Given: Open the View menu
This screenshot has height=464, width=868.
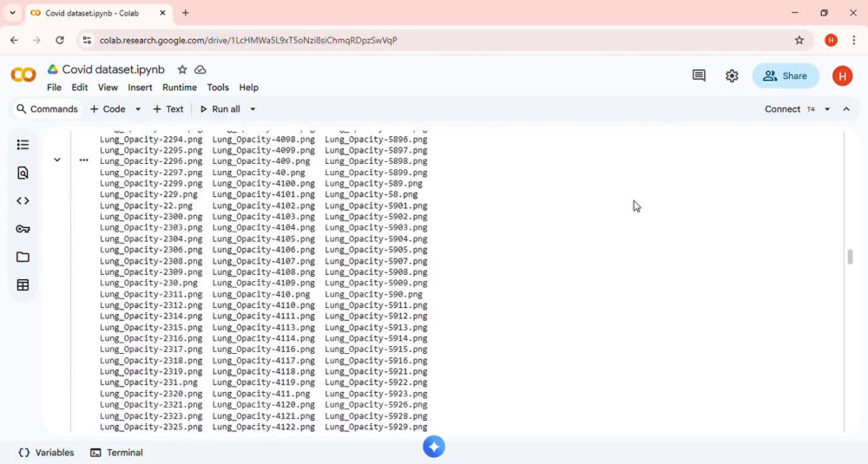Looking at the screenshot, I should pos(108,88).
